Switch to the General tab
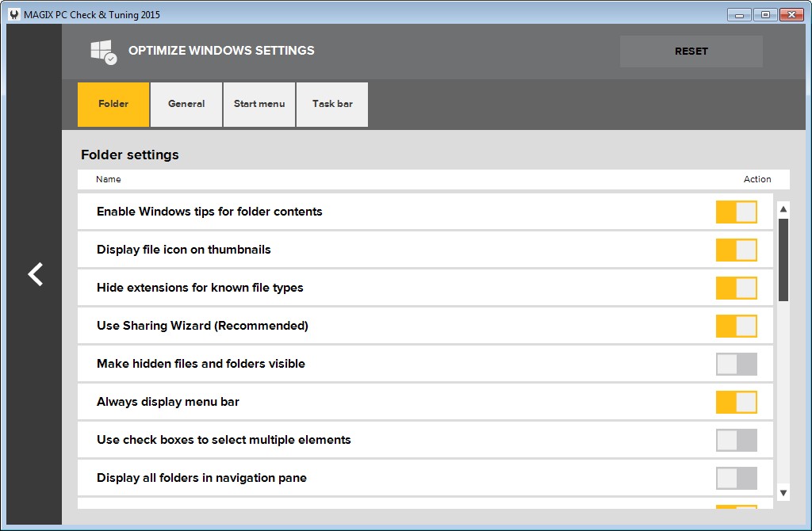The width and height of the screenshot is (812, 531). tap(186, 104)
